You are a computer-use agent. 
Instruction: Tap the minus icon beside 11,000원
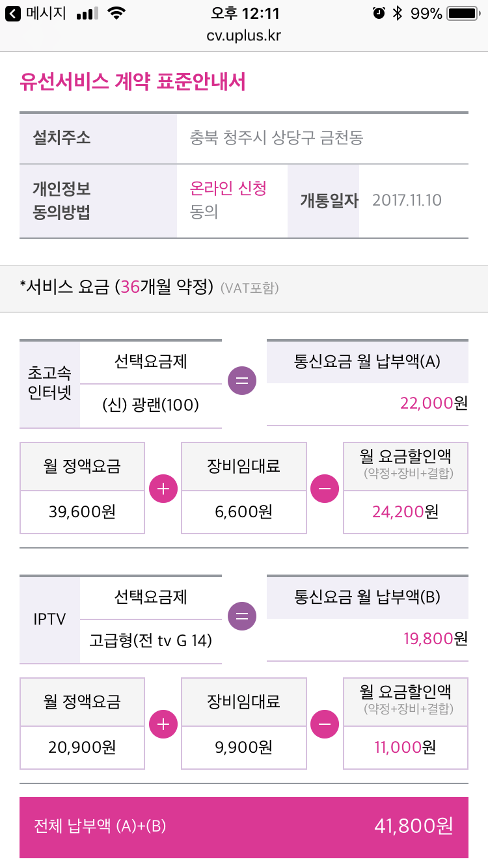(325, 724)
